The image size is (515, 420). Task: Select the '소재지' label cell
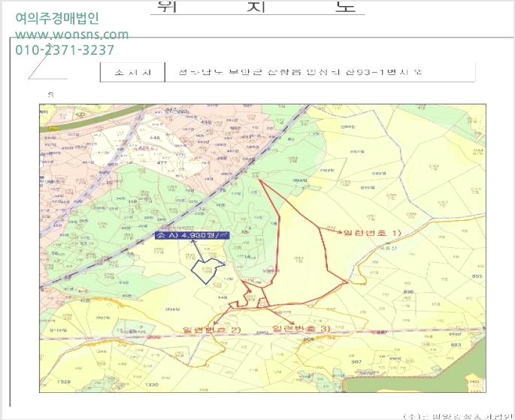point(132,72)
